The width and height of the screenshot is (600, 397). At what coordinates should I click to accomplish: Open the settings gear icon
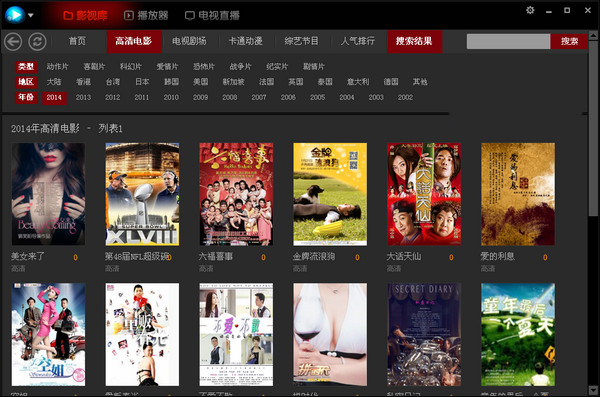point(530,10)
